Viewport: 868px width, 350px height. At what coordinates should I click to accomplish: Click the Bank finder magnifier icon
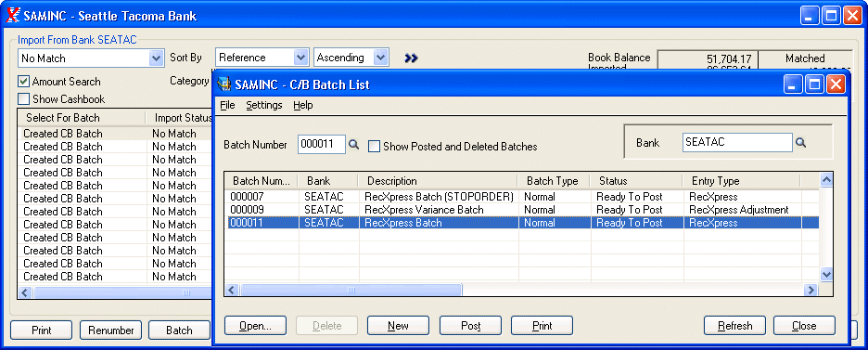800,142
